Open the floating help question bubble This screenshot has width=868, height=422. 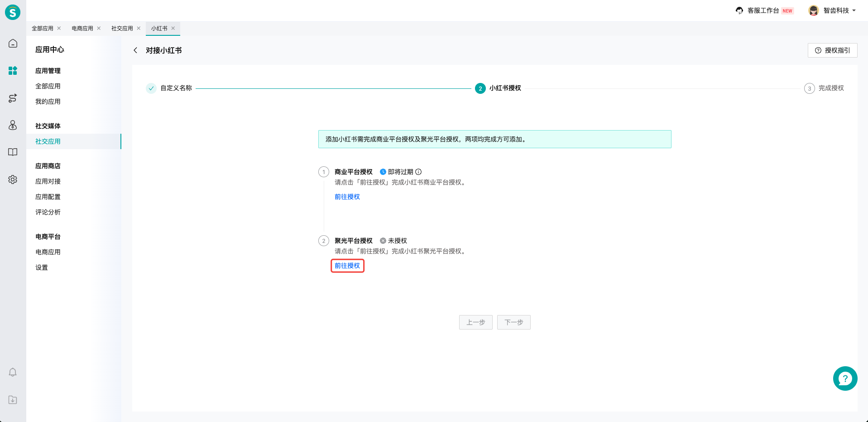coord(845,378)
